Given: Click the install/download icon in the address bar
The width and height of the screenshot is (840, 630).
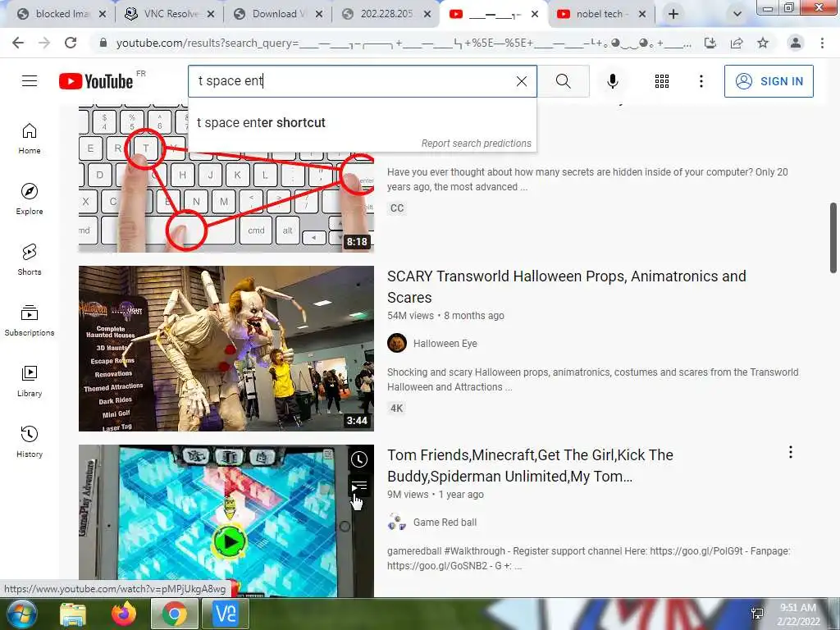Looking at the screenshot, I should pos(710,43).
